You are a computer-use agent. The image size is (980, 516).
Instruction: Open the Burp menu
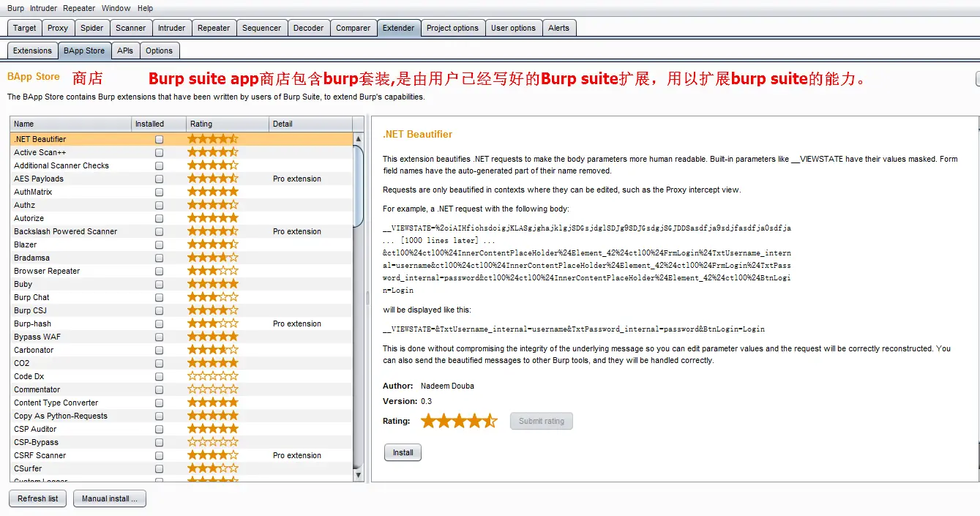coord(15,8)
